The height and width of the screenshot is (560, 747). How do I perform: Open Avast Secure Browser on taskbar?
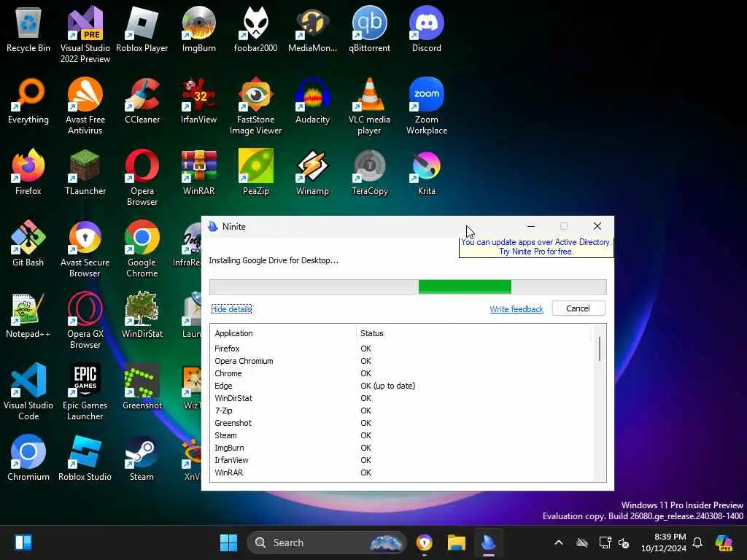coord(424,542)
